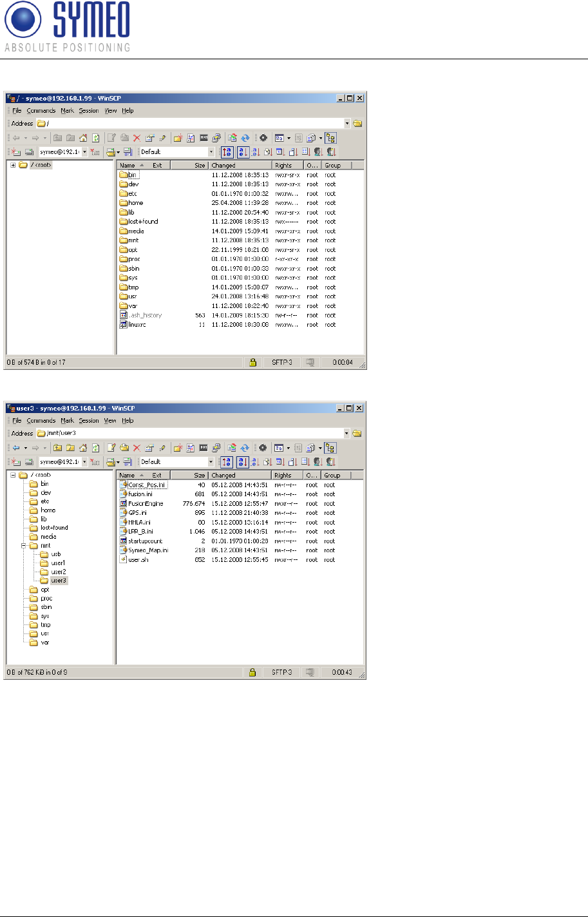Open the Address dropdown arrow in user3 window
Image resolution: width=588 pixels, height=917 pixels.
(347, 433)
